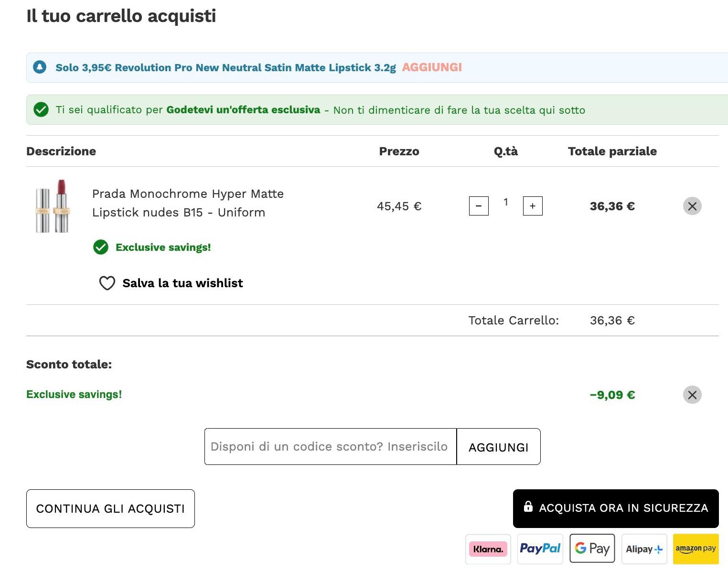Viewport: 728px width, 582px height.
Task: Pay with Alipay+
Action: pyautogui.click(x=644, y=549)
